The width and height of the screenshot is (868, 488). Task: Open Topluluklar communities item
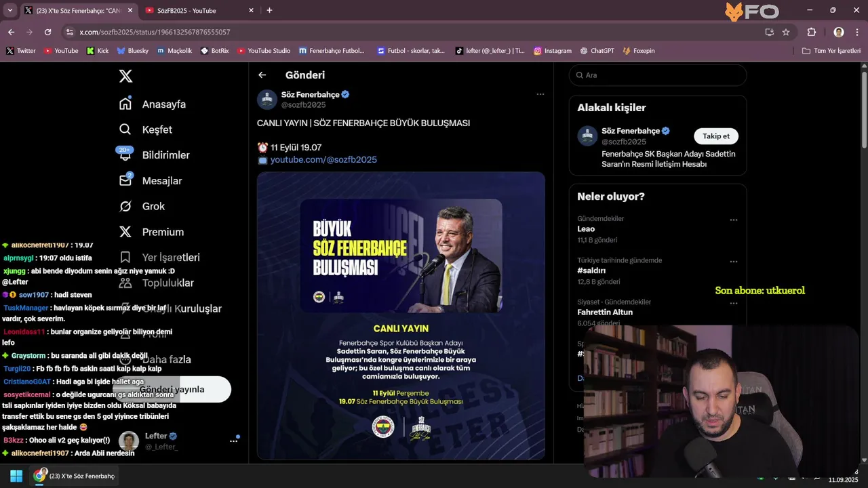pyautogui.click(x=157, y=283)
